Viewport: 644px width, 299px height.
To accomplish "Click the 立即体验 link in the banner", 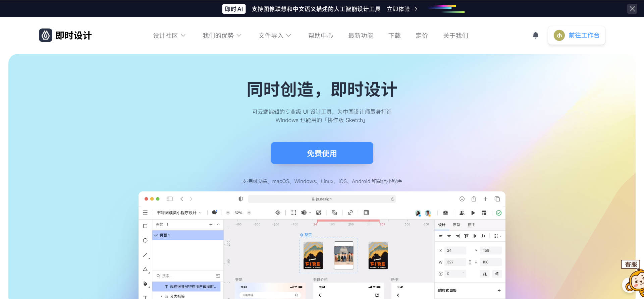I will [x=402, y=9].
